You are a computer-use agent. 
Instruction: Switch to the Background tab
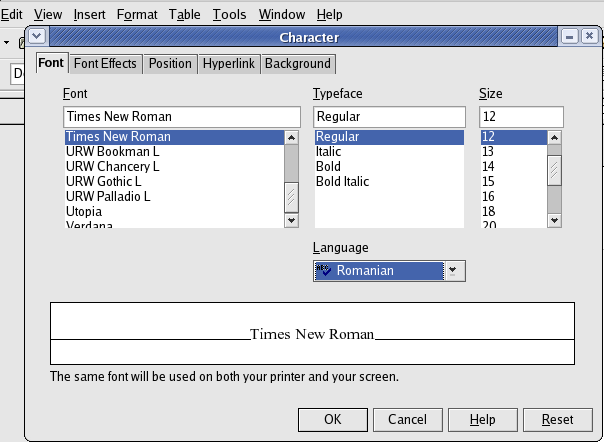coord(298,64)
